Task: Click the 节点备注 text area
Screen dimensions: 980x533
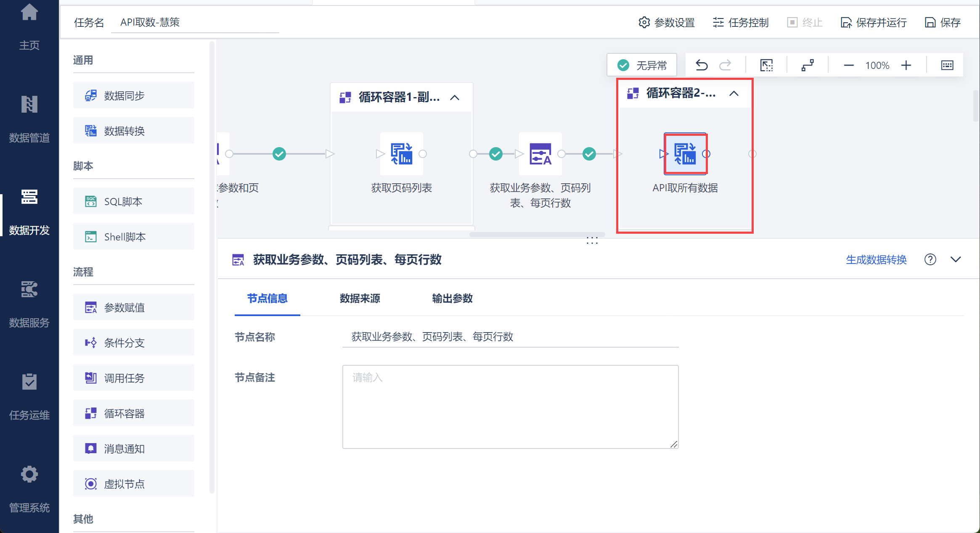Action: 510,406
